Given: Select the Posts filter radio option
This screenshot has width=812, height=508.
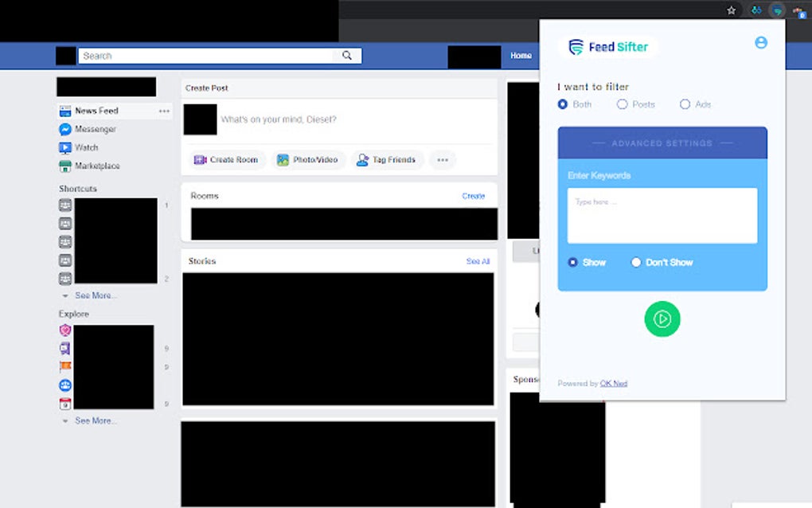Looking at the screenshot, I should (622, 104).
